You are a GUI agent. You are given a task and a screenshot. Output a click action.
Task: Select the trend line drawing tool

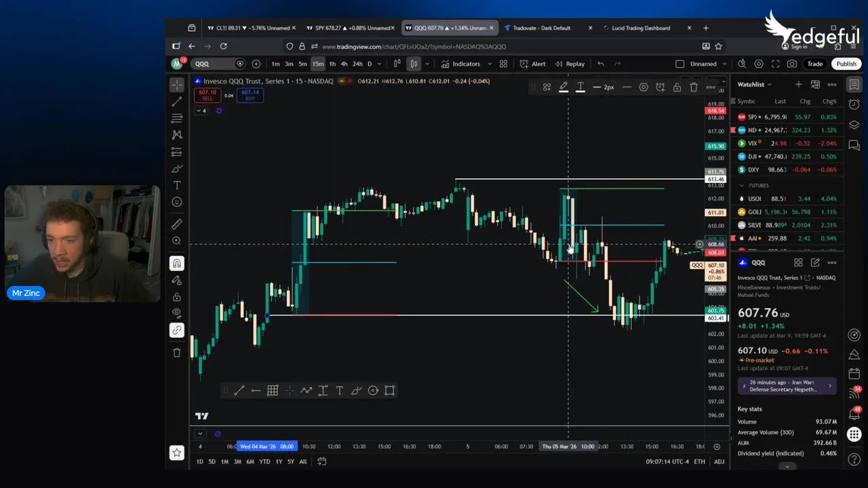coord(176,102)
